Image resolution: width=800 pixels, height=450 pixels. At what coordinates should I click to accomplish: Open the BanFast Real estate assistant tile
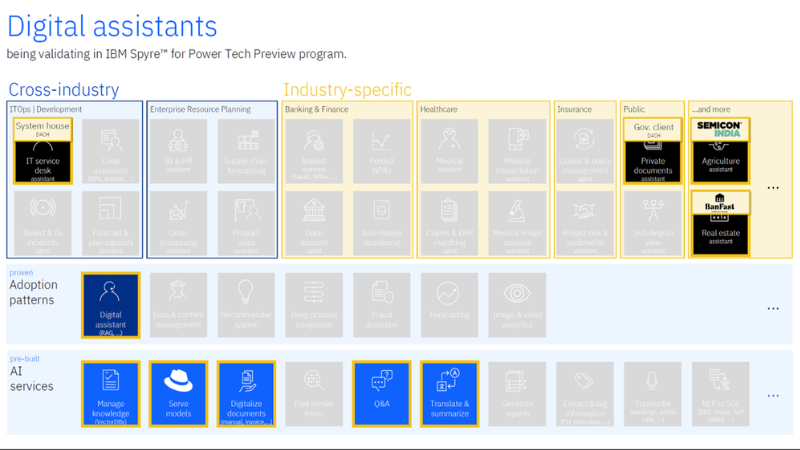coord(719,222)
